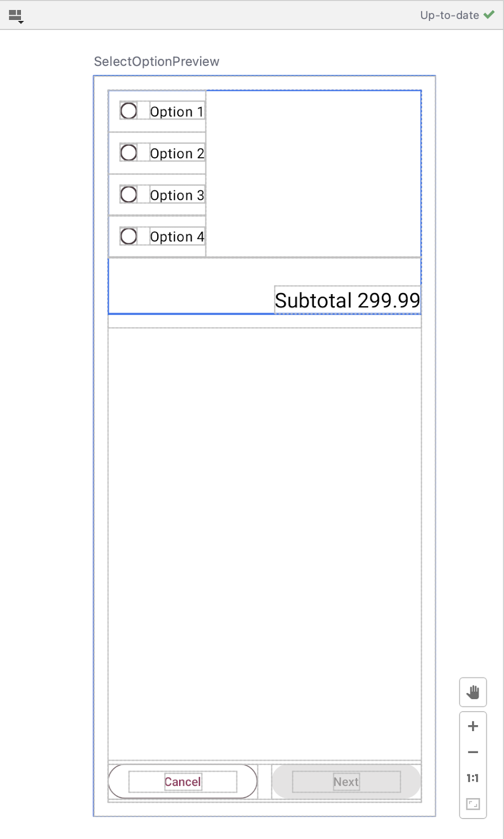This screenshot has width=504, height=839.
Task: Zoom out with the minus icon
Action: 473,752
